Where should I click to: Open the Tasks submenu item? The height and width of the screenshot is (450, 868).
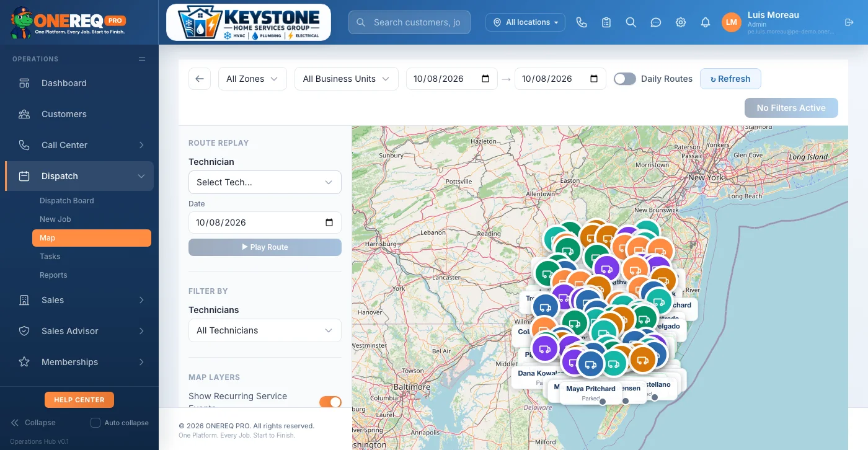click(x=92, y=257)
